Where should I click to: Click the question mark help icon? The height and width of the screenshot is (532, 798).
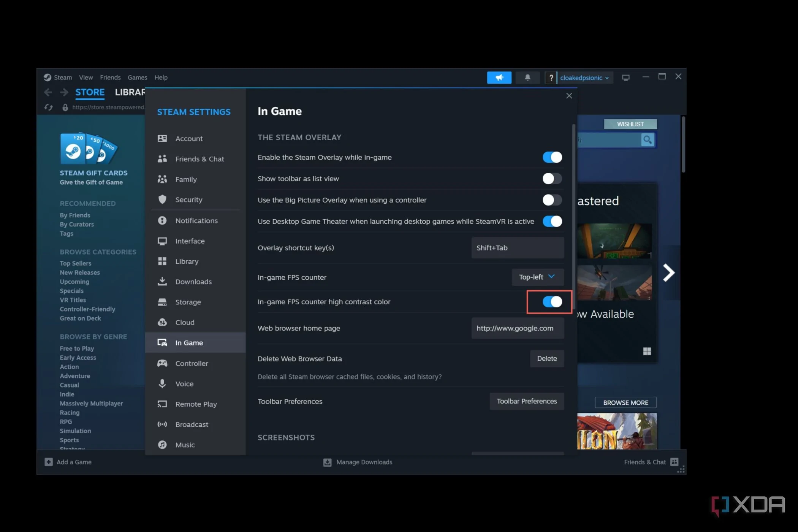551,78
